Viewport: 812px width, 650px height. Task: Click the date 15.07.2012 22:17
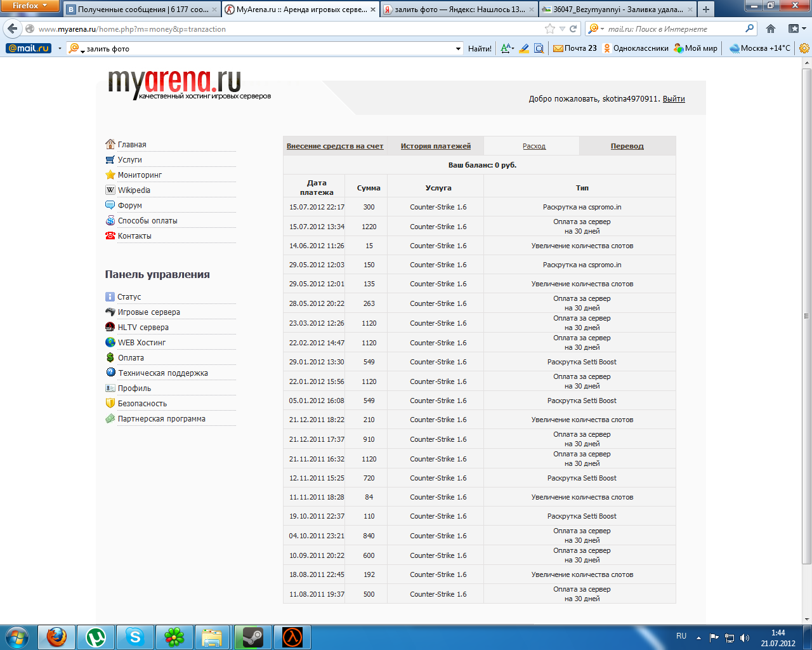(317, 207)
